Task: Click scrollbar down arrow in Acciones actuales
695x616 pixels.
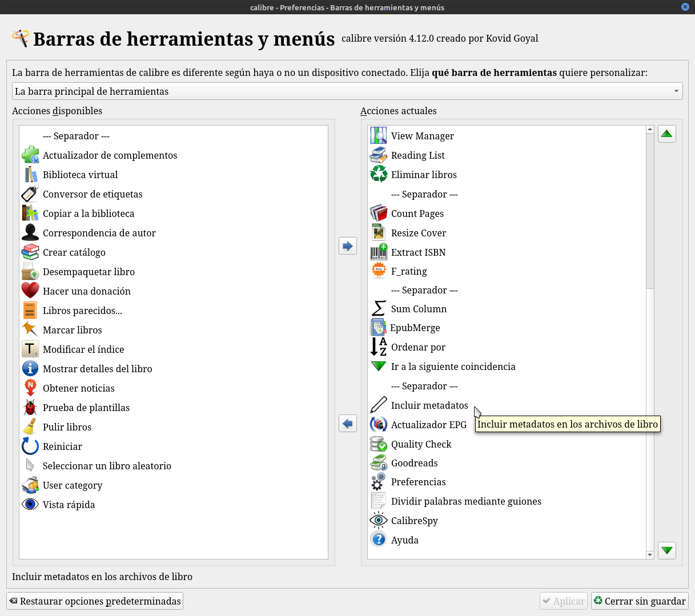Action: pyautogui.click(x=650, y=555)
